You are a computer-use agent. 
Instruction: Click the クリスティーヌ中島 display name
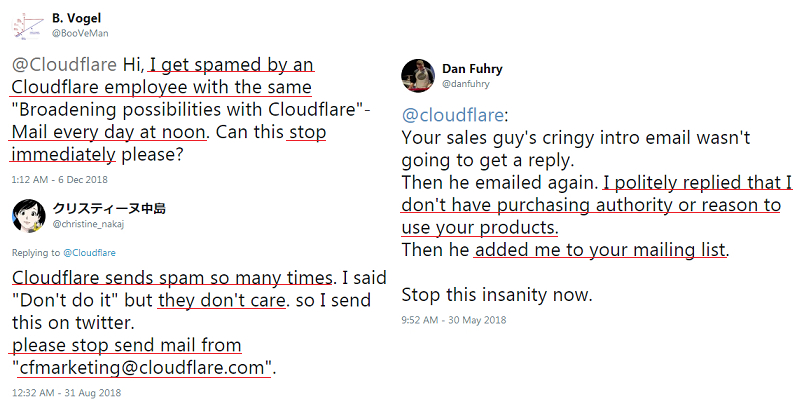pyautogui.click(x=100, y=209)
